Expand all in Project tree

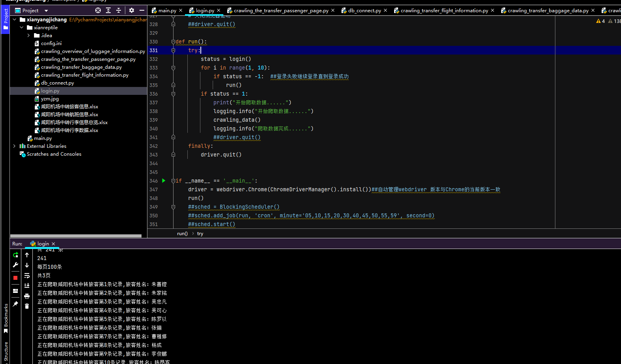(108, 10)
